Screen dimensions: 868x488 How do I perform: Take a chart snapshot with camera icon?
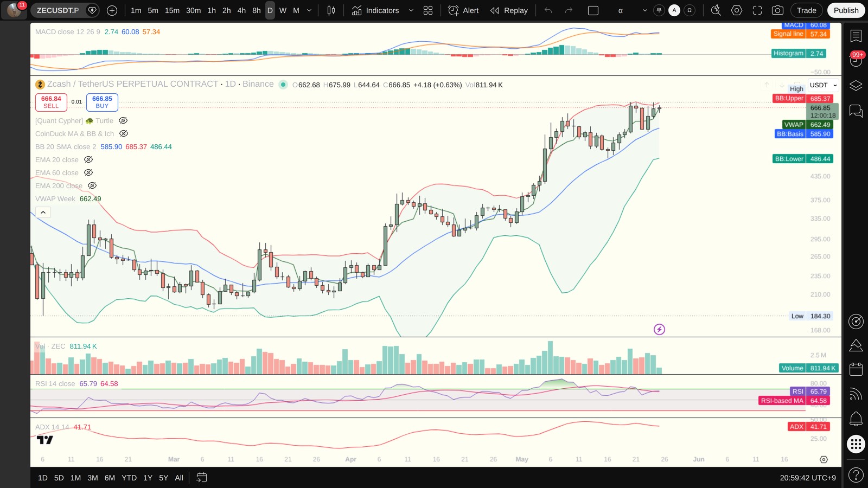(777, 10)
